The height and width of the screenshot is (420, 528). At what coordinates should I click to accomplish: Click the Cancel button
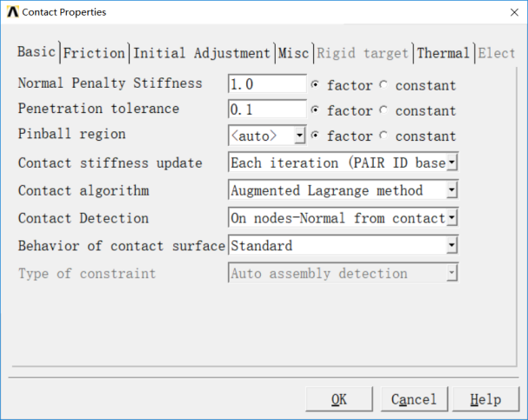[413, 399]
